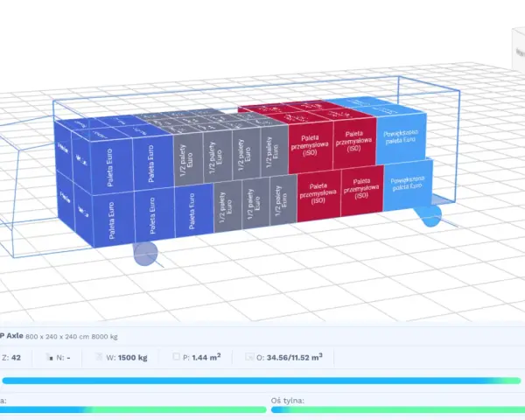Click the weight icon beside W 1500 kg
The image size is (525, 420).
click(99, 357)
